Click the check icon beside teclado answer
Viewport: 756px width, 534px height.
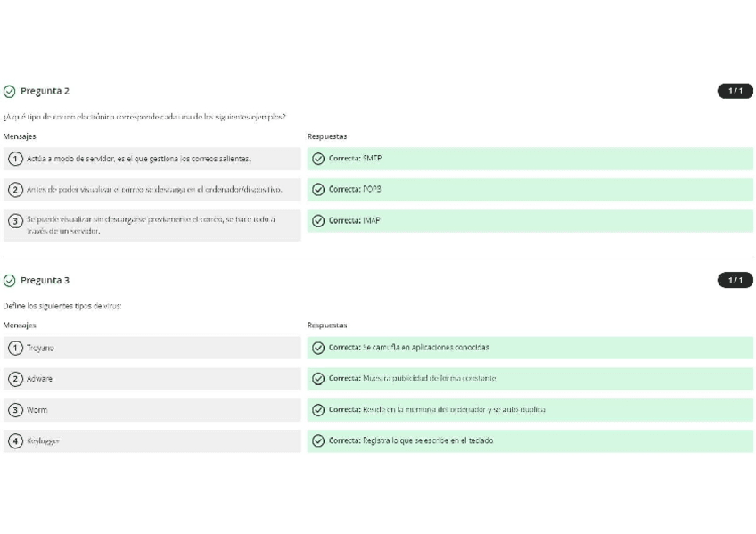click(x=318, y=441)
